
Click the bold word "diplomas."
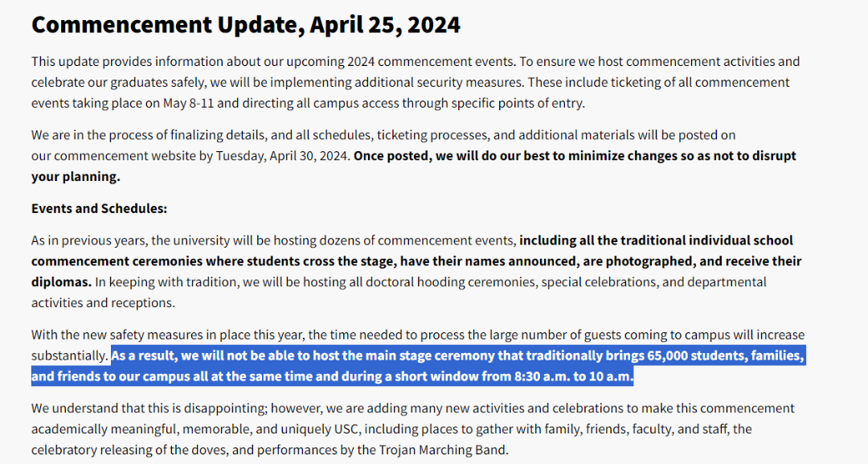coord(61,281)
